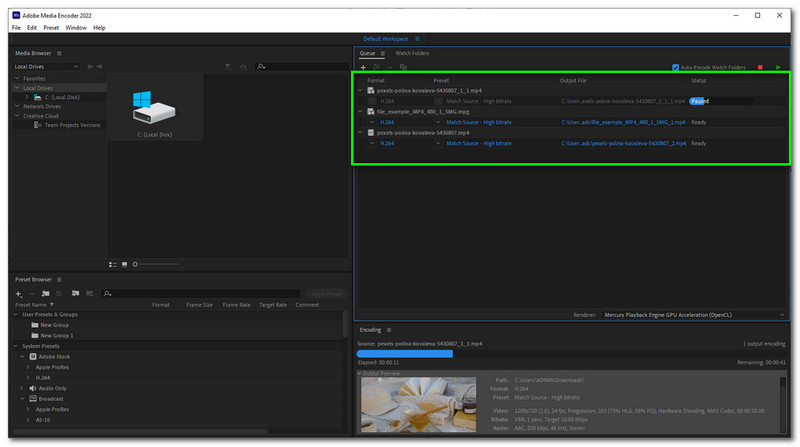Click the Create Preset Group folder icon

(46, 293)
